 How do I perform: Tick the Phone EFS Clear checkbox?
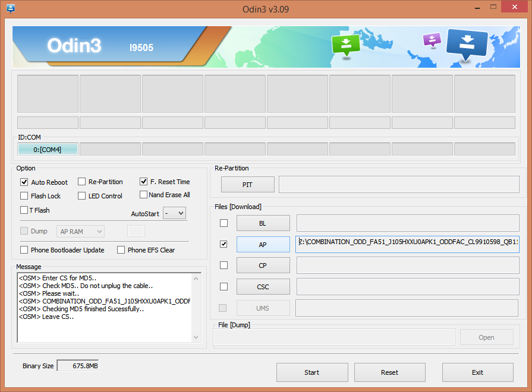coord(121,250)
